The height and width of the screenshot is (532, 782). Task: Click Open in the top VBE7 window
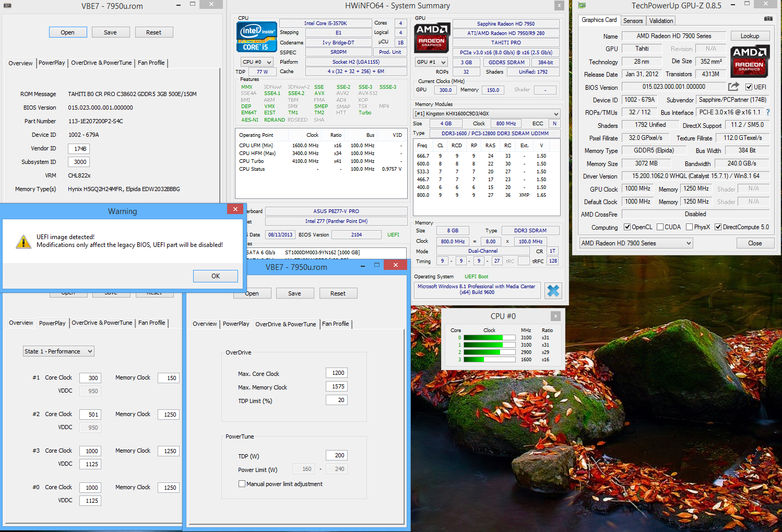pyautogui.click(x=68, y=32)
